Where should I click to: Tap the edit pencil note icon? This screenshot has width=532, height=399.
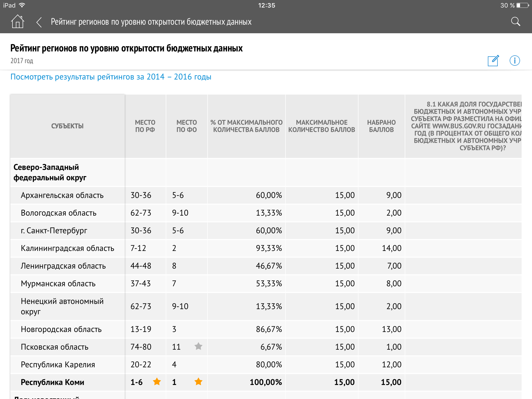493,61
